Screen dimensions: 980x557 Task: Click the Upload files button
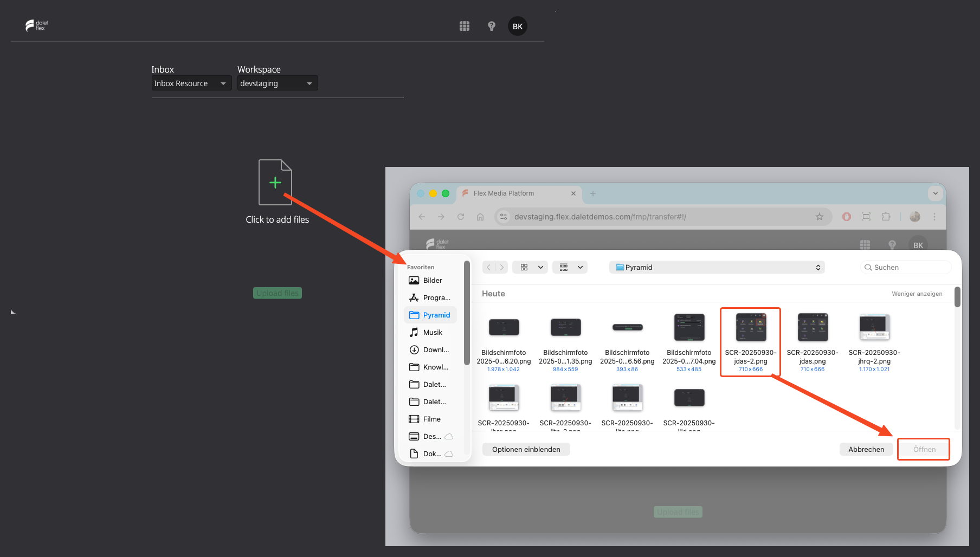click(278, 293)
